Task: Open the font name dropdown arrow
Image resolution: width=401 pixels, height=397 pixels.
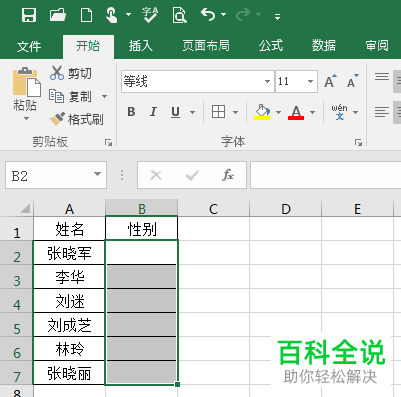Action: tap(267, 81)
